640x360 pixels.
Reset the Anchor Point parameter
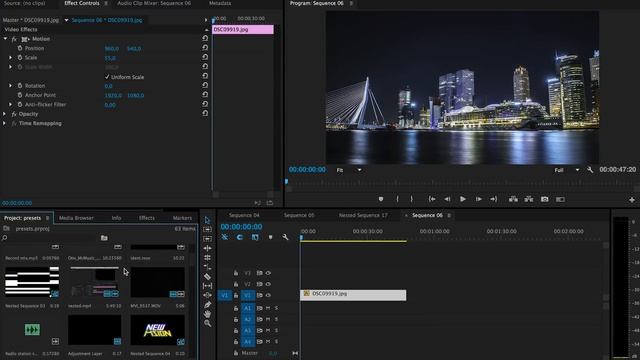click(205, 95)
